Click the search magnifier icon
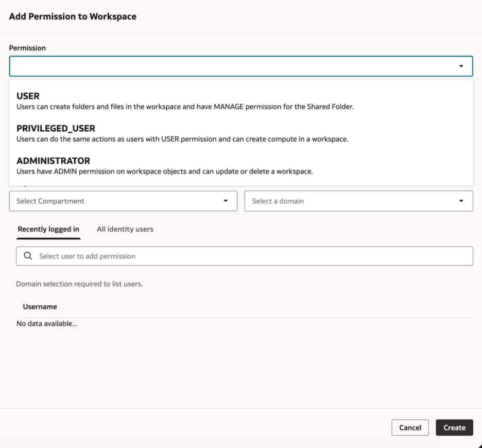 click(28, 256)
